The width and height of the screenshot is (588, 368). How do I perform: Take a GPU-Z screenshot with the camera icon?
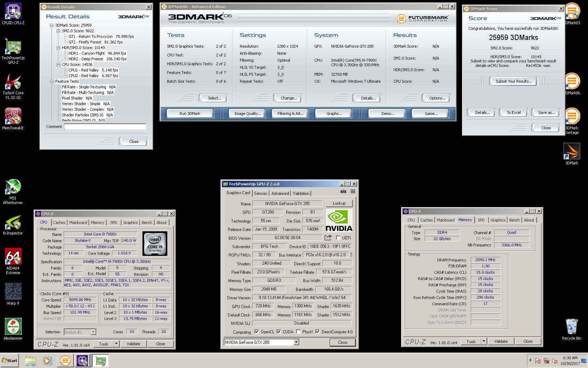pyautogui.click(x=343, y=191)
